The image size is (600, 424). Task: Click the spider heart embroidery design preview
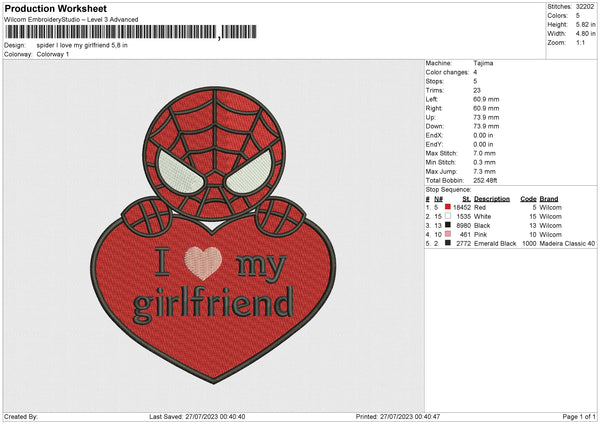click(x=214, y=235)
